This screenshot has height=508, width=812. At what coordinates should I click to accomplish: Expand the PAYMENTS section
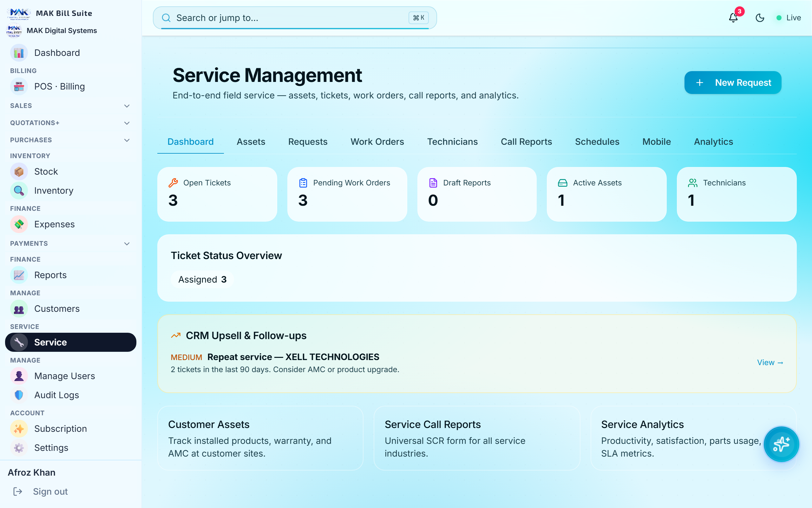(x=71, y=244)
